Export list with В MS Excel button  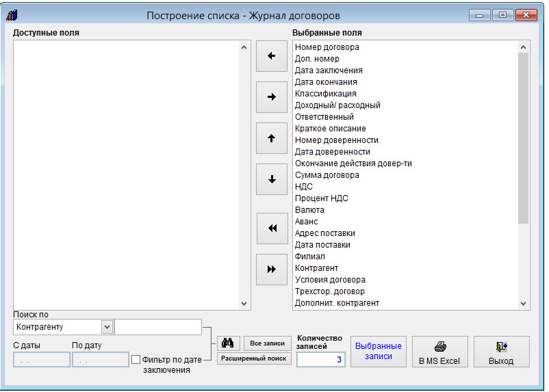point(439,352)
